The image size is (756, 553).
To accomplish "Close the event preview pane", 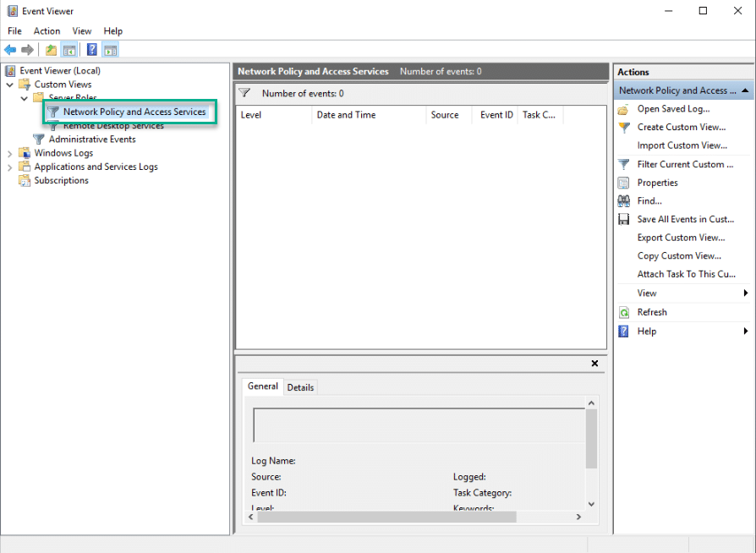I will [594, 364].
